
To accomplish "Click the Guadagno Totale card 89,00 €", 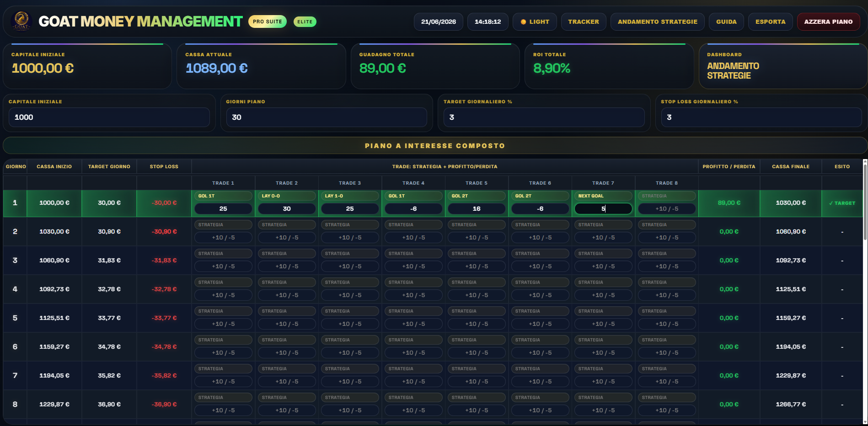I will pos(435,66).
